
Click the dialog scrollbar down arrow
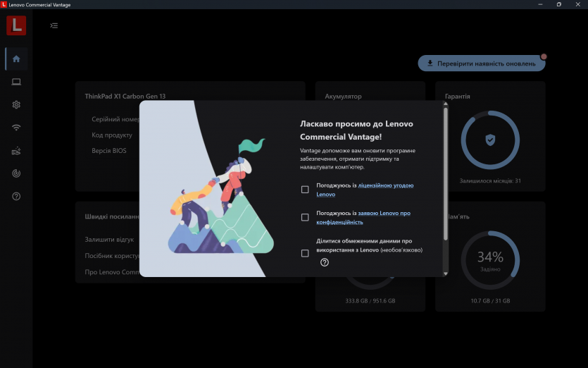[445, 273]
